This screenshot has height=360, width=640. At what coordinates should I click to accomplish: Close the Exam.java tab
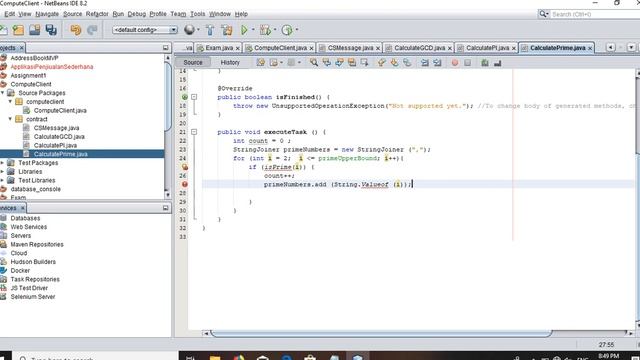[x=238, y=49]
